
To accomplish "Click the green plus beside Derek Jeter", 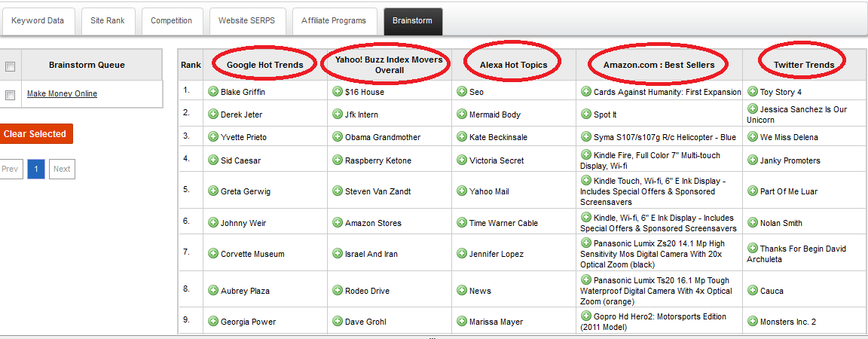I will click(x=213, y=114).
